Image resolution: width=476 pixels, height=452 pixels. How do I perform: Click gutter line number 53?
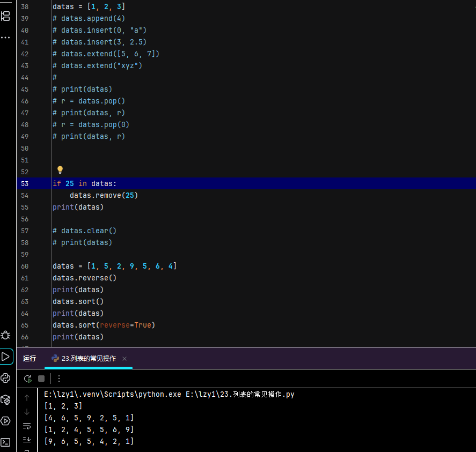click(x=25, y=184)
